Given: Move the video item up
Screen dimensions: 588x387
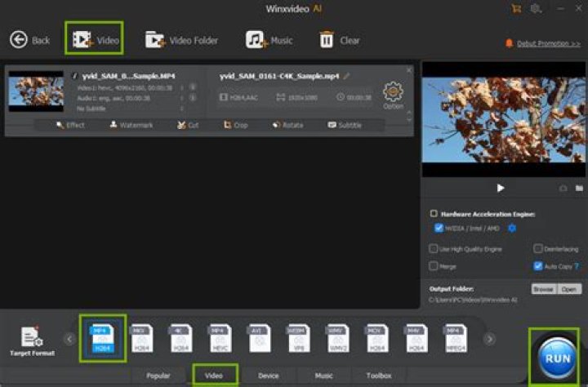Looking at the screenshot, I should coord(409,112).
